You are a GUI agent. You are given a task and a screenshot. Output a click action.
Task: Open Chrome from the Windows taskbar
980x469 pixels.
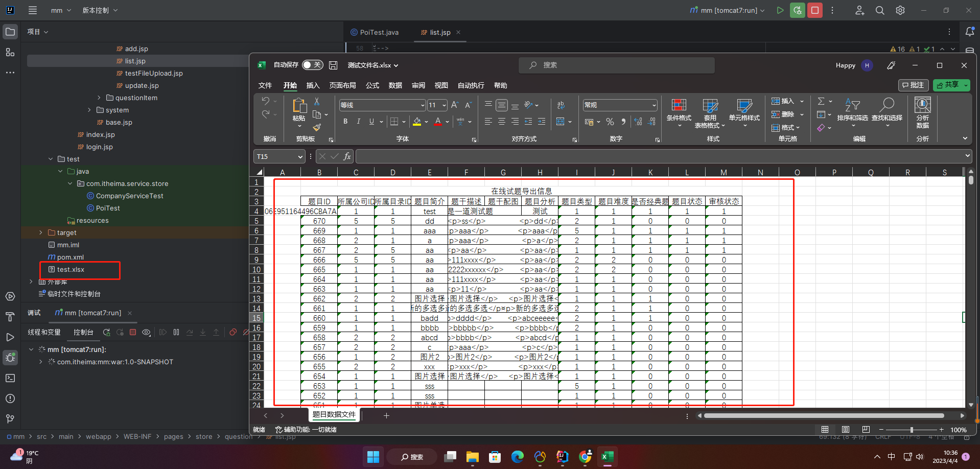point(585,457)
